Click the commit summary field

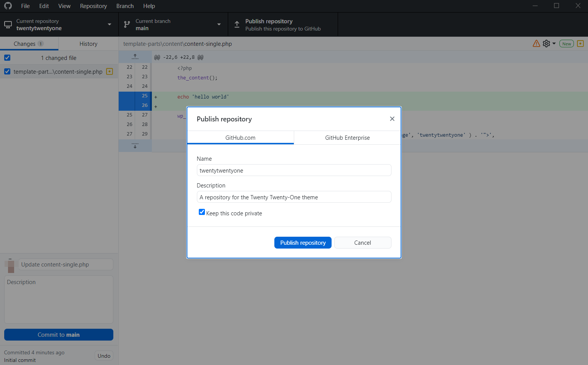pos(66,264)
